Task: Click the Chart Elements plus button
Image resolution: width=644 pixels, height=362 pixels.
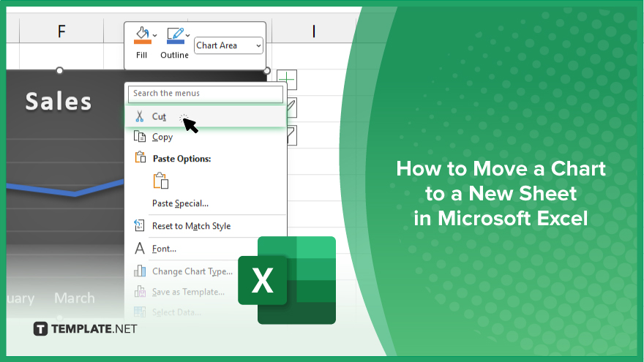Action: 287,80
